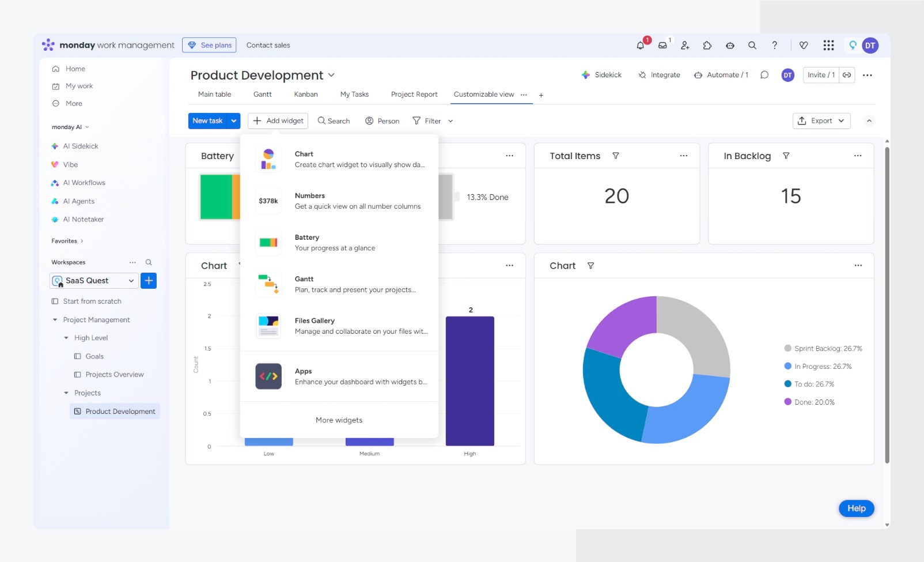
Task: Click Contact sales link
Action: 268,45
